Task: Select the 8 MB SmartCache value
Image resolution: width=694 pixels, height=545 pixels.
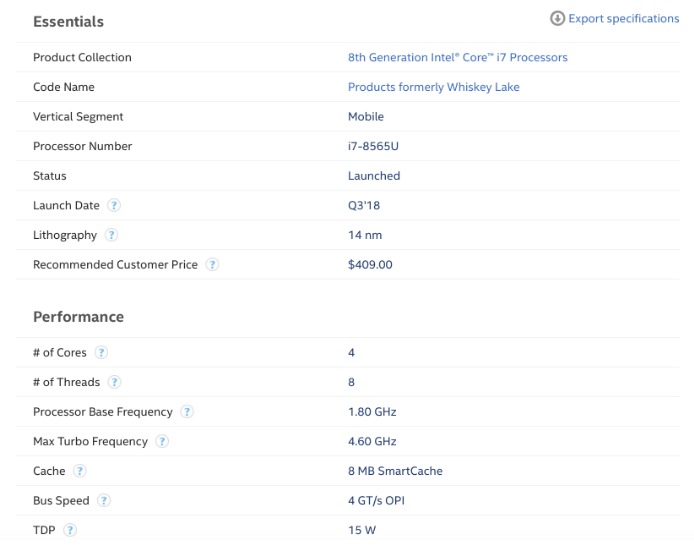Action: pyautogui.click(x=395, y=471)
